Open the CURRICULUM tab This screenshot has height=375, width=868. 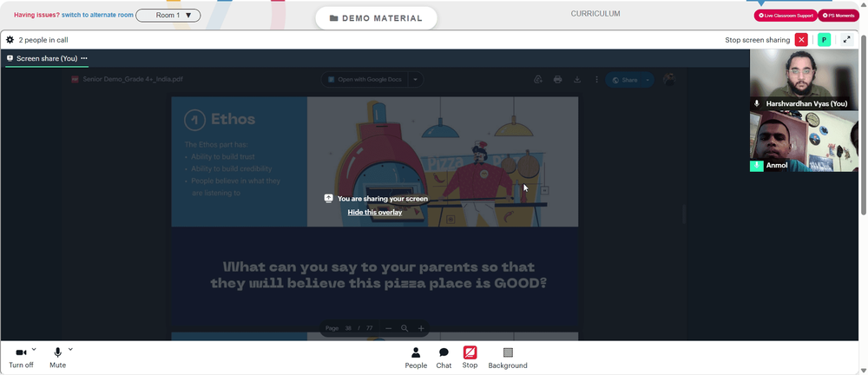595,14
